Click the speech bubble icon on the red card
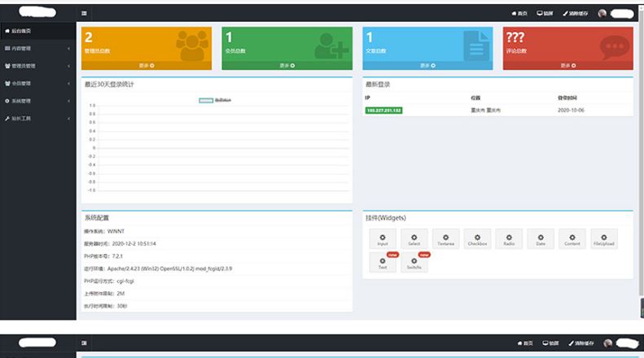The image size is (644, 358). point(615,47)
